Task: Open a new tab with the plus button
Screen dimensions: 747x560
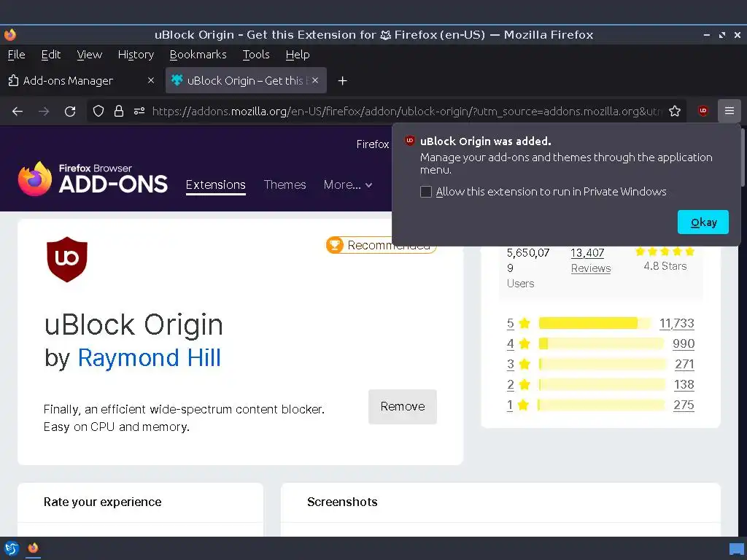Action: pyautogui.click(x=342, y=81)
